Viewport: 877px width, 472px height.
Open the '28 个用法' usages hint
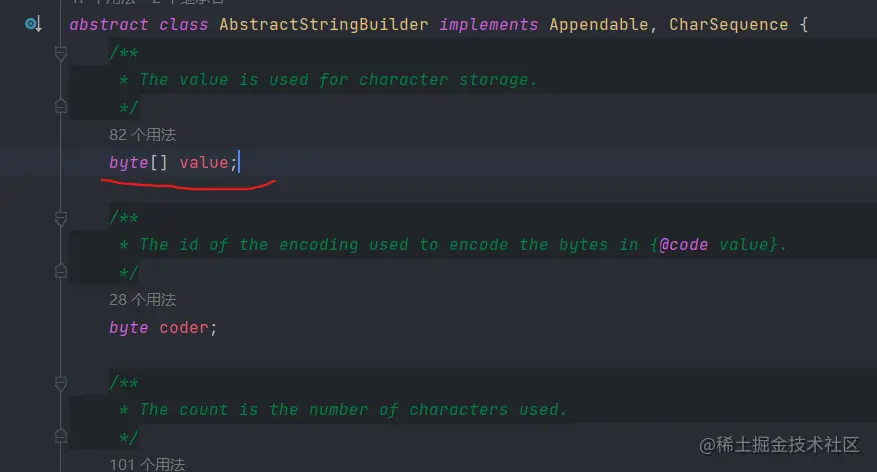point(143,300)
